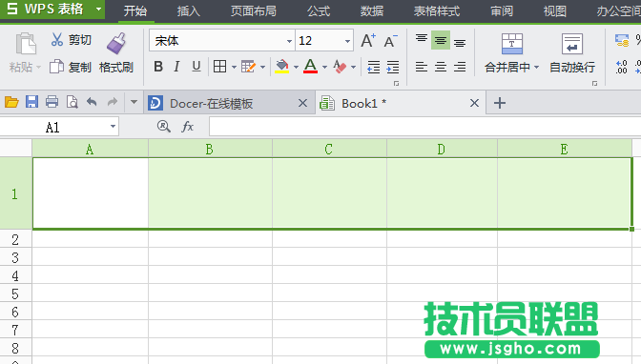Expand the Paste options arrow
The height and width of the screenshot is (364, 641).
click(38, 67)
